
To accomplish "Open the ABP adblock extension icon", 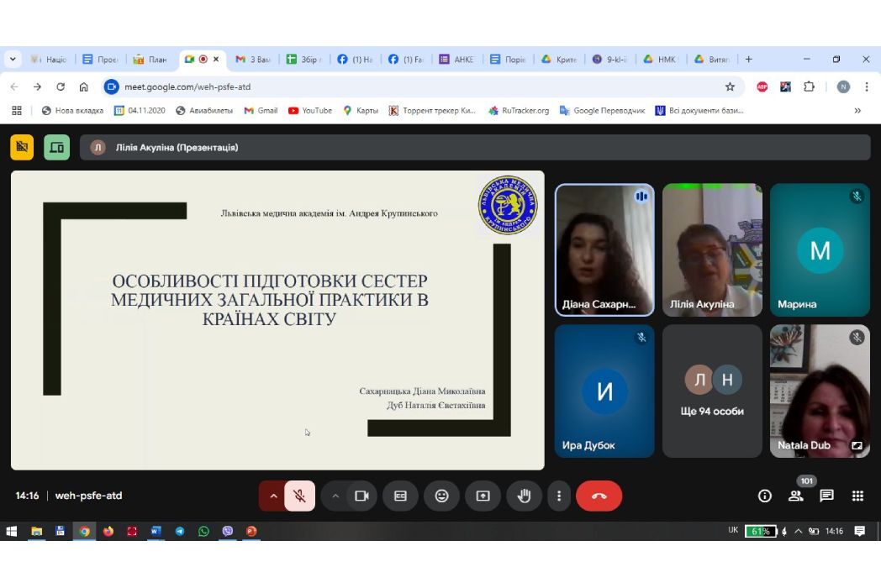I will 762,87.
